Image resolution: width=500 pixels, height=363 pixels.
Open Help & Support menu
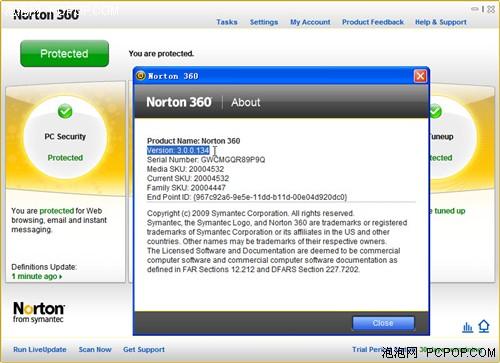[x=441, y=22]
